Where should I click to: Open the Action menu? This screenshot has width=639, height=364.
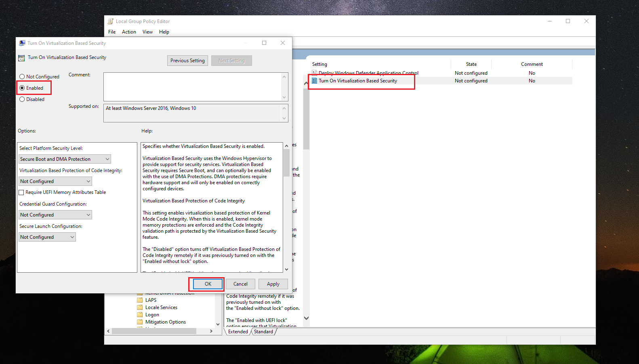pyautogui.click(x=129, y=32)
